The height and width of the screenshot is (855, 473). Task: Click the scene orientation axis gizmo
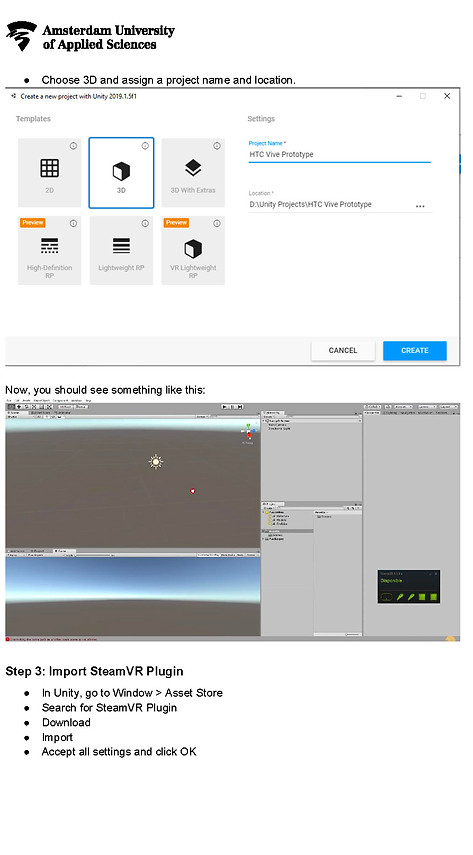(x=249, y=432)
